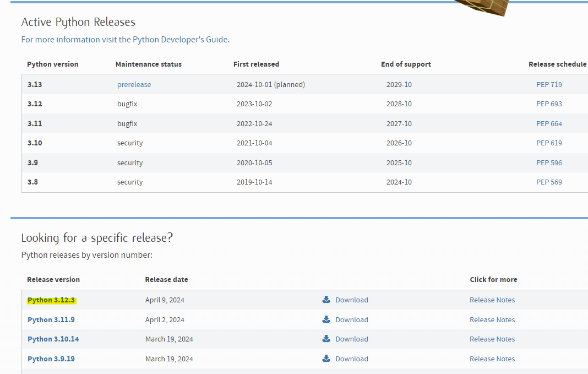Click the Release date column header
This screenshot has width=588, height=374.
[166, 279]
